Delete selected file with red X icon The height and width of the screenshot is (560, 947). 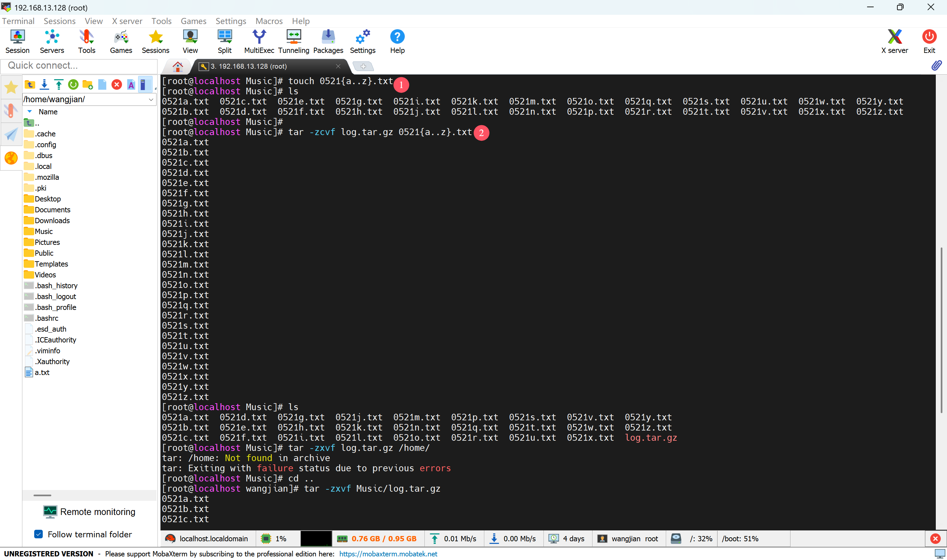click(x=117, y=84)
